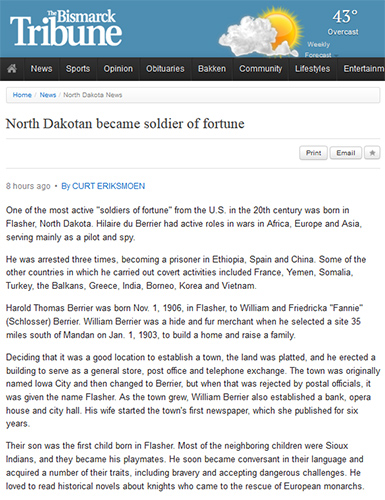The height and width of the screenshot is (500, 385).
Task: Open the News menu
Action: click(x=42, y=69)
